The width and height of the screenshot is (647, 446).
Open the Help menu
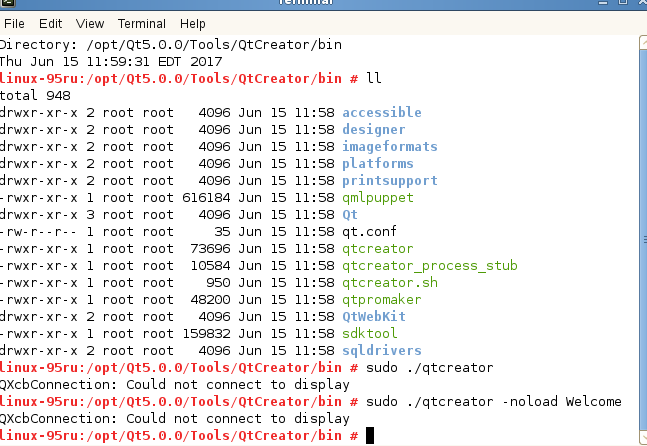[192, 24]
